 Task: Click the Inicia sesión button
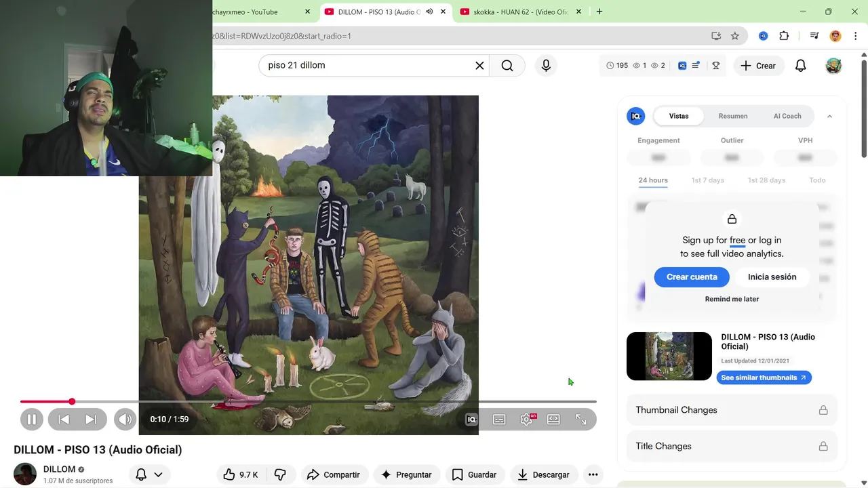[772, 277]
